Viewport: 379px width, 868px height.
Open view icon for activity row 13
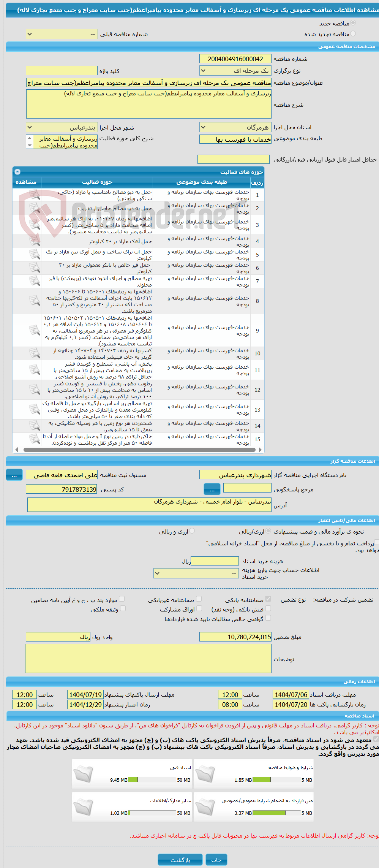(35, 409)
